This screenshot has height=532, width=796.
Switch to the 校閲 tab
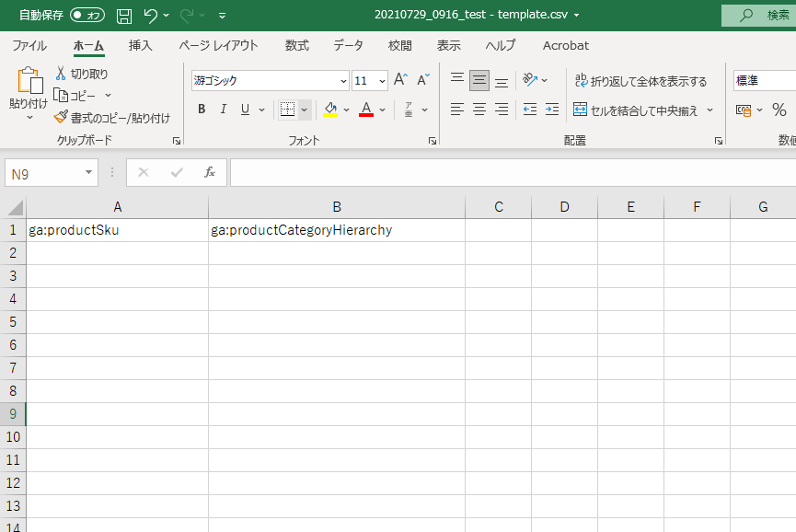400,46
